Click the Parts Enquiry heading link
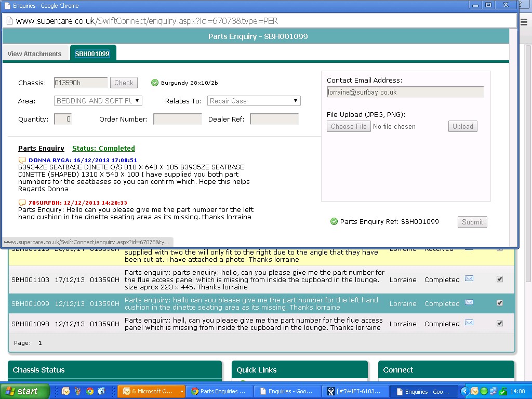532x399 pixels. [x=41, y=148]
